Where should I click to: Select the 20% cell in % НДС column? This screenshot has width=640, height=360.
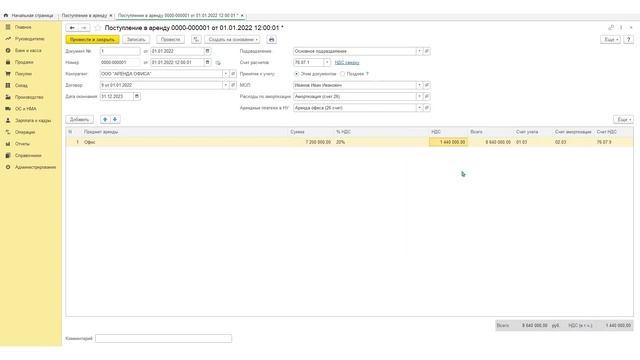[x=381, y=142]
